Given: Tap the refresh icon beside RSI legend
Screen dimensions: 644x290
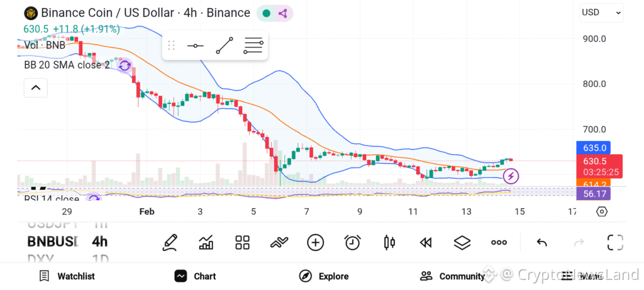Looking at the screenshot, I should 94,199.
